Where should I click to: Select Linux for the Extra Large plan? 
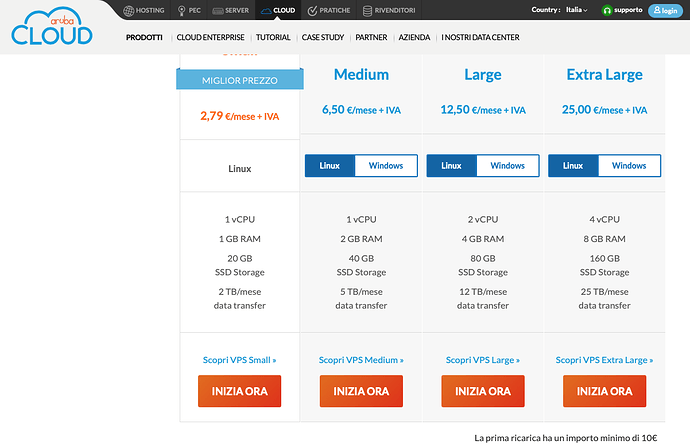(x=573, y=165)
